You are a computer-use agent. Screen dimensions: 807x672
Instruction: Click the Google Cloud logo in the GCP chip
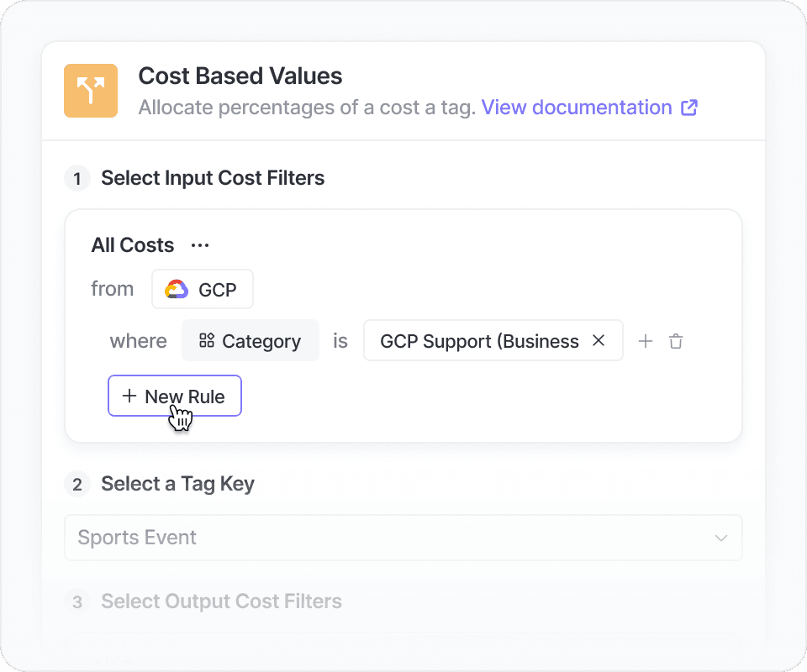[177, 290]
